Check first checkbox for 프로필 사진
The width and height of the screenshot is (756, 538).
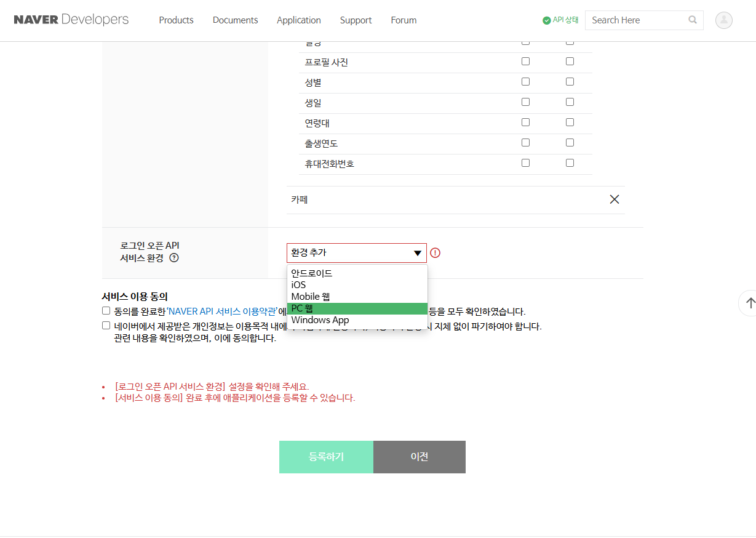(525, 62)
